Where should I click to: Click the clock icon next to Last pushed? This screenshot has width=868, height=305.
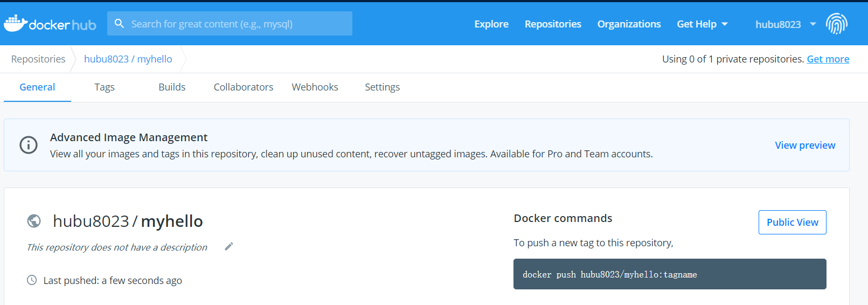point(32,280)
